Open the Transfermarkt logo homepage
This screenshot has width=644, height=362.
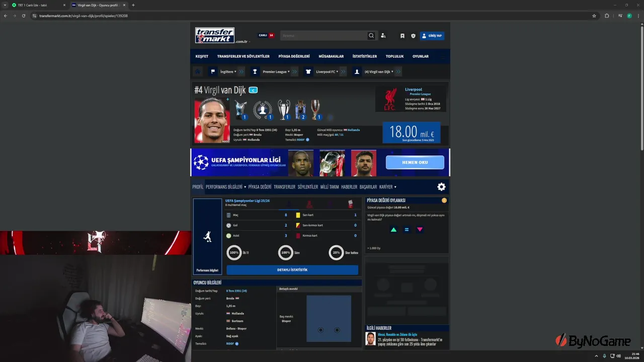215,35
